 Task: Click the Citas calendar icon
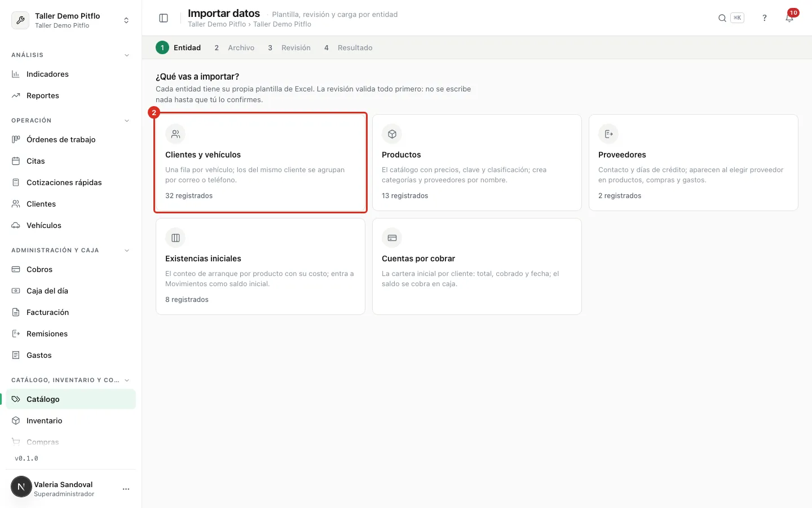16,161
